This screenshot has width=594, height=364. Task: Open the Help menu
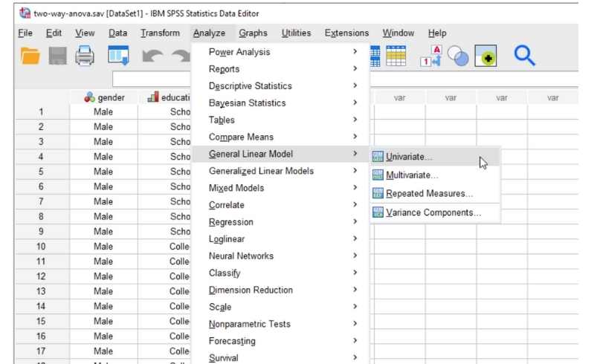[437, 33]
